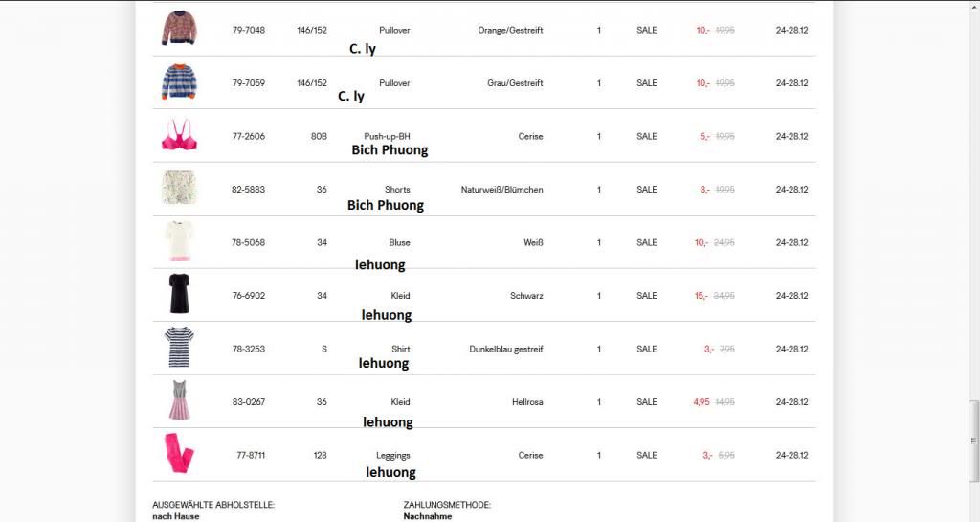Click the Leggings product name
This screenshot has width=980, height=522.
pos(393,456)
